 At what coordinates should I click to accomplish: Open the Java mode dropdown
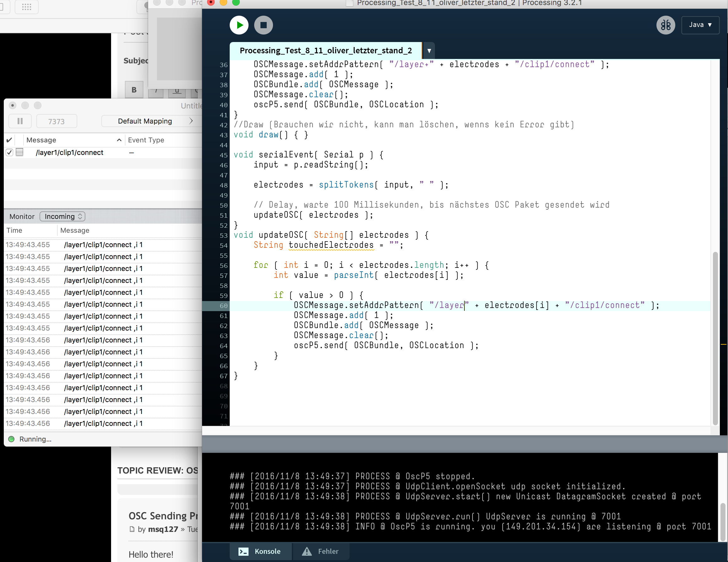[x=700, y=25]
